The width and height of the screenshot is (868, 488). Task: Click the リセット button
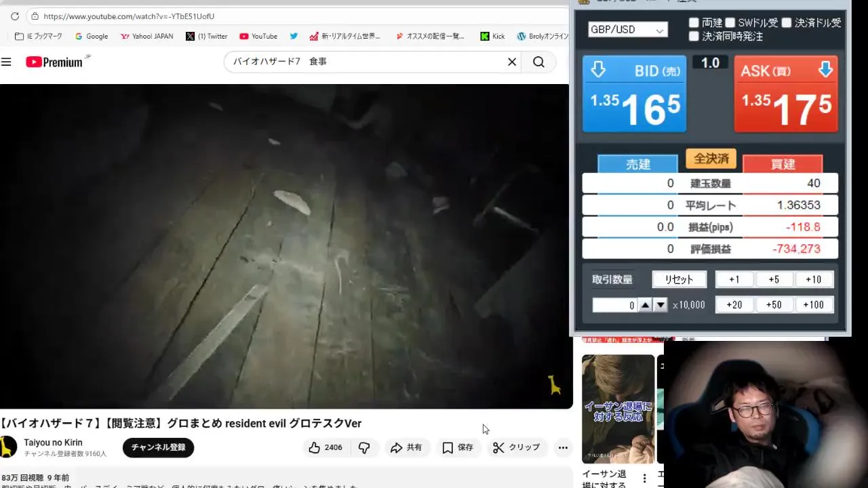click(679, 279)
